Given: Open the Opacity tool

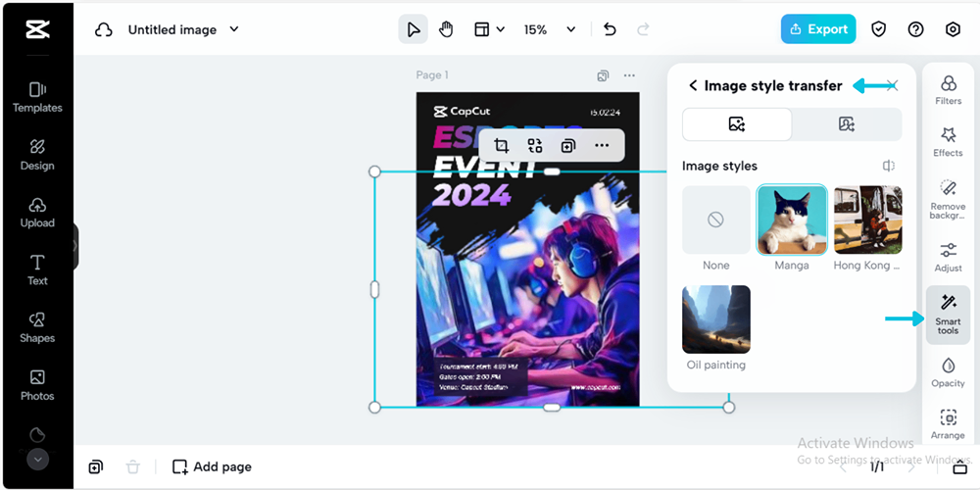Looking at the screenshot, I should 948,372.
